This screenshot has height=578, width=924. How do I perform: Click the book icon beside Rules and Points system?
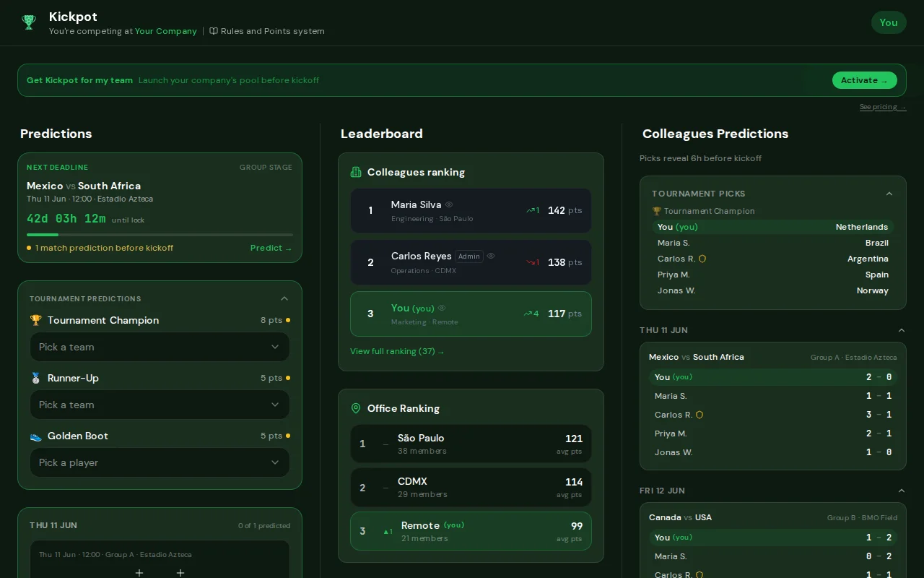click(x=214, y=31)
